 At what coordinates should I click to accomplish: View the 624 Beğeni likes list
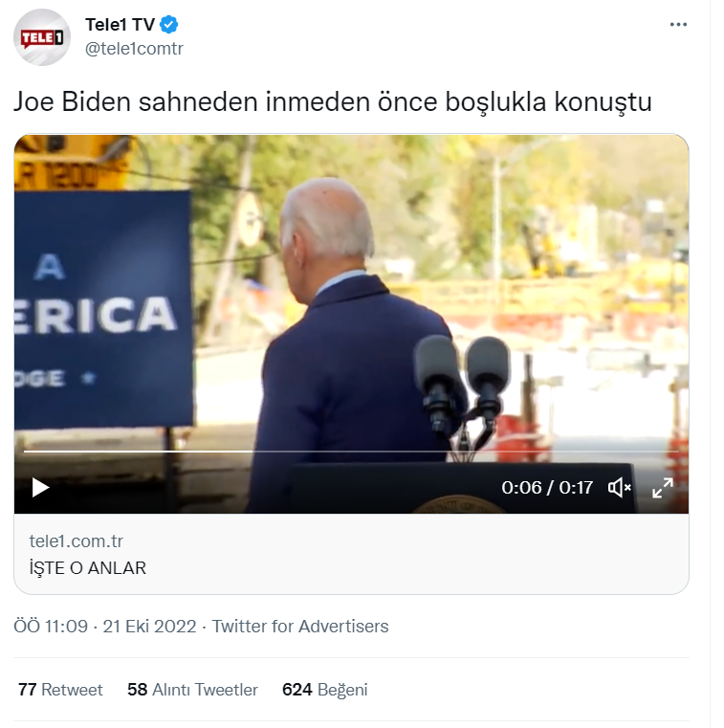tap(324, 690)
